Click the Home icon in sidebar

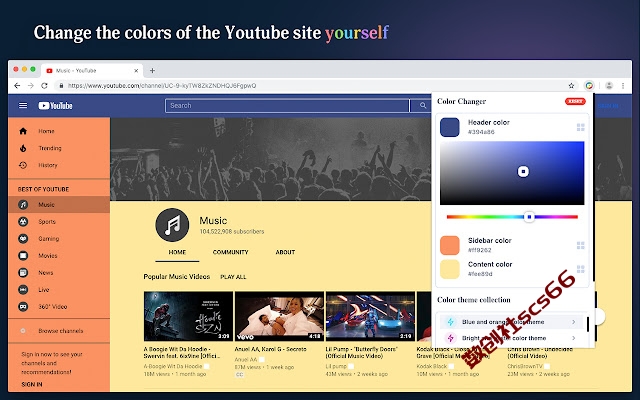tap(23, 131)
